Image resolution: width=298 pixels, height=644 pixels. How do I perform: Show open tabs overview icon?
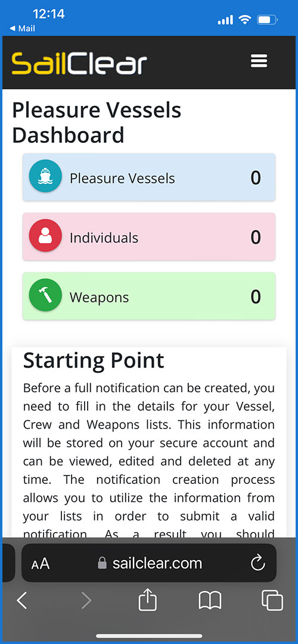click(x=272, y=601)
